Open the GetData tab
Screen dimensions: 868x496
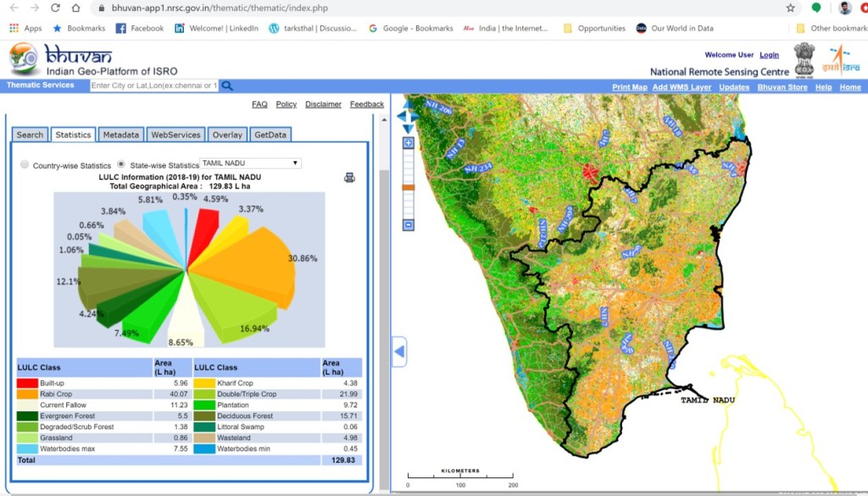click(270, 135)
